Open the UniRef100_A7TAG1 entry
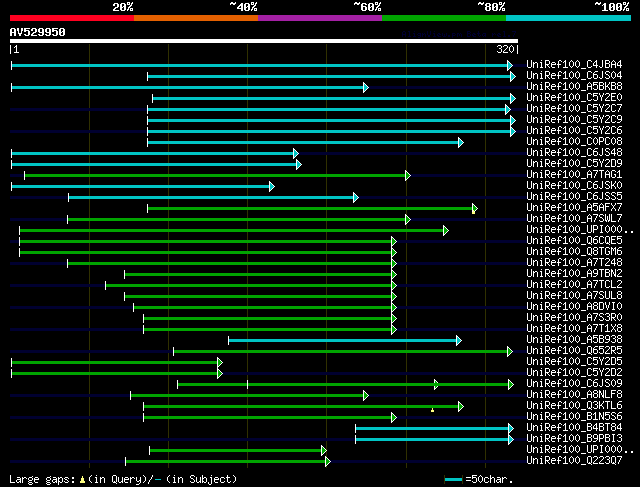 point(574,175)
